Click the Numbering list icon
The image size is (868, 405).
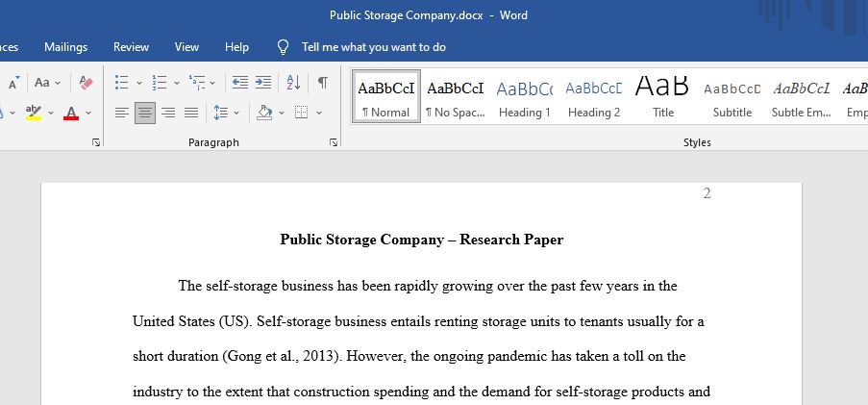click(x=160, y=83)
